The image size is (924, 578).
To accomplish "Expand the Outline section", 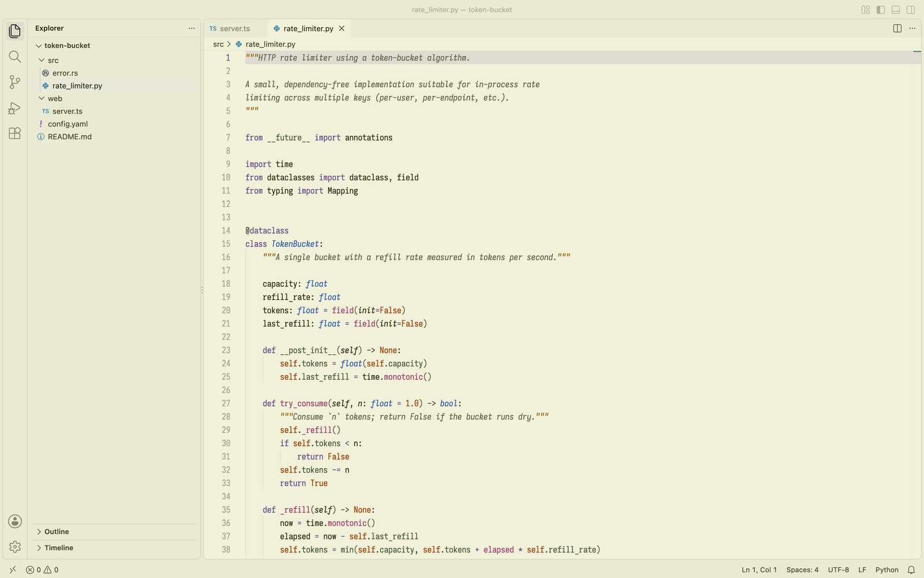I will [x=114, y=532].
